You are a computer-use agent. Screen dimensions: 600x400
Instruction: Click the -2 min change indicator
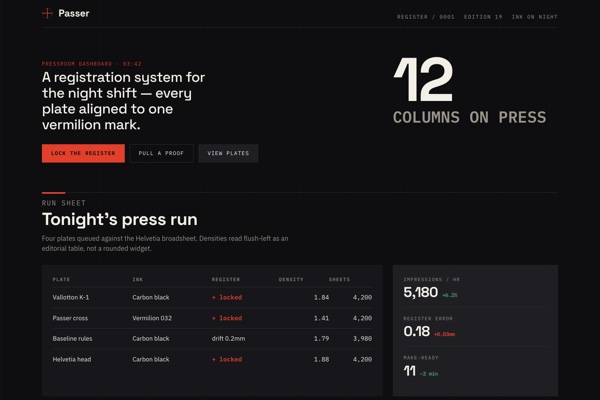(429, 374)
